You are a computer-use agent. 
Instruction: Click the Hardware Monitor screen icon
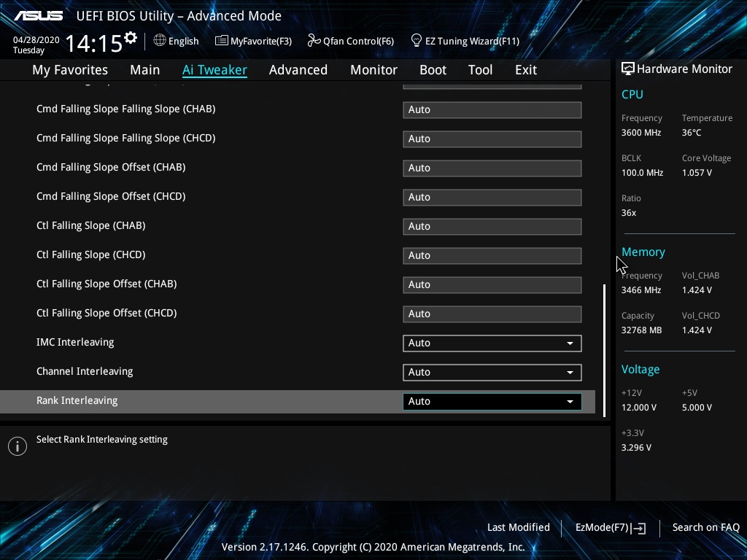(x=628, y=69)
